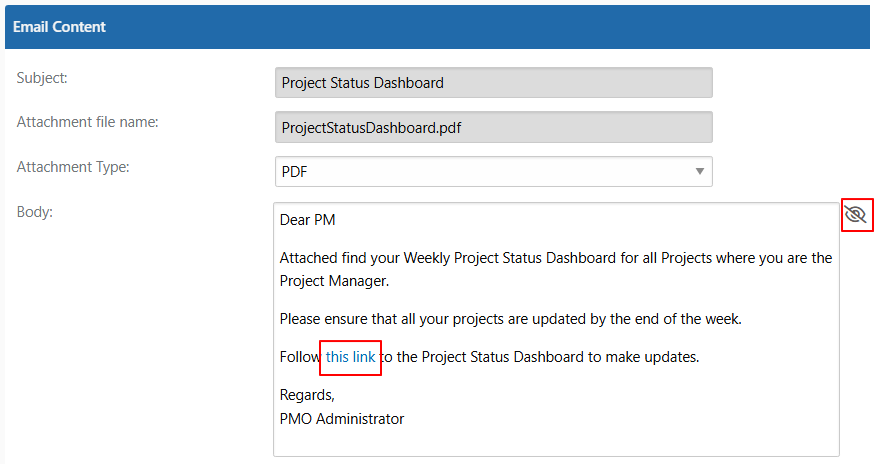
Task: Click the PMO Administrator signature text
Action: [342, 419]
